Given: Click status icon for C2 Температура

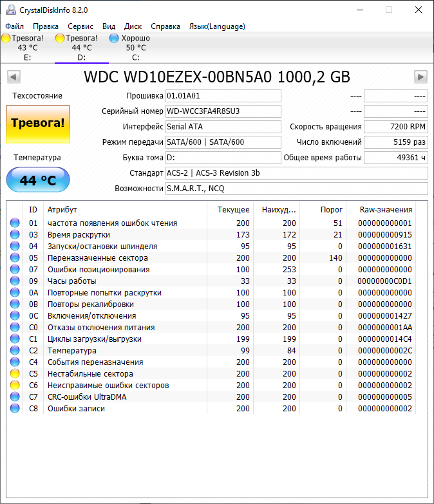Looking at the screenshot, I should 15,350.
